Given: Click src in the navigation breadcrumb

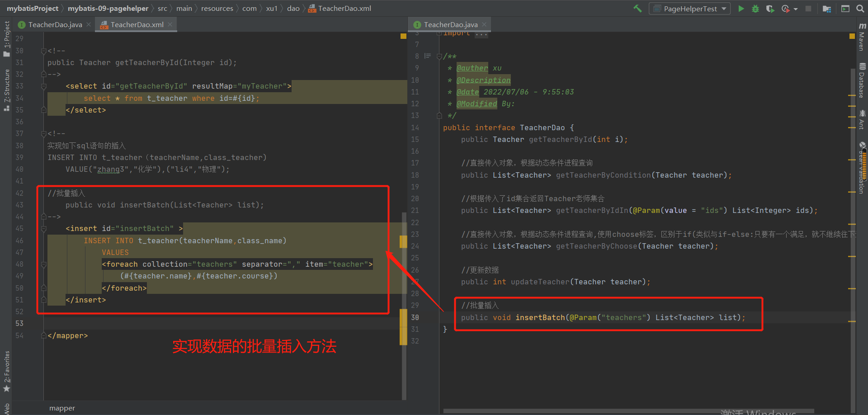Looking at the screenshot, I should pyautogui.click(x=162, y=9).
